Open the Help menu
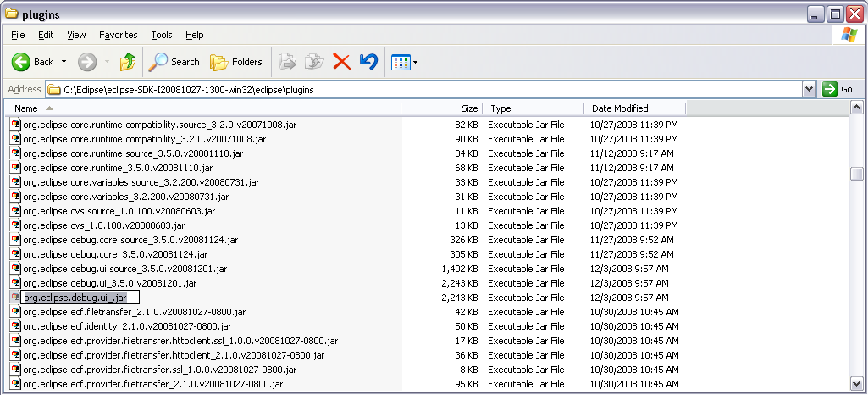The height and width of the screenshot is (395, 868). point(194,35)
